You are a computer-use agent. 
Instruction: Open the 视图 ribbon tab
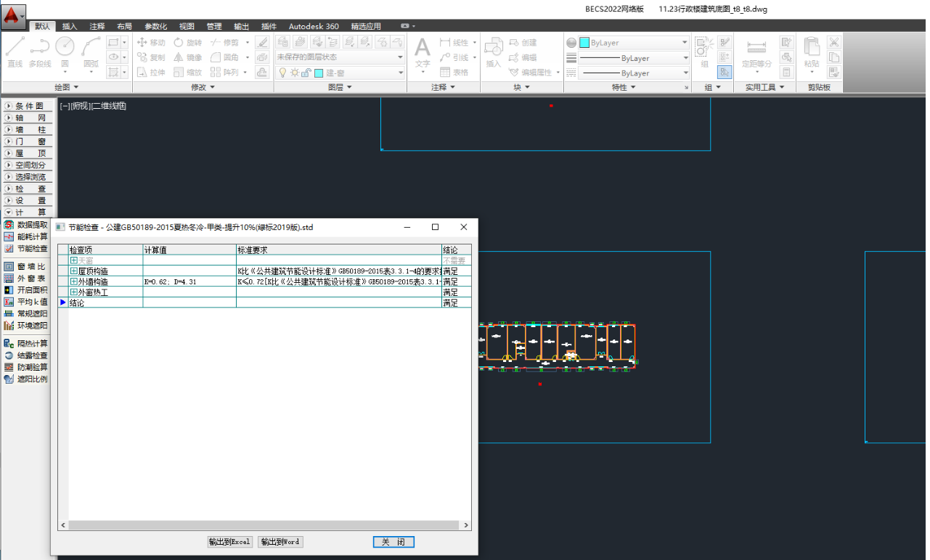coord(187,26)
